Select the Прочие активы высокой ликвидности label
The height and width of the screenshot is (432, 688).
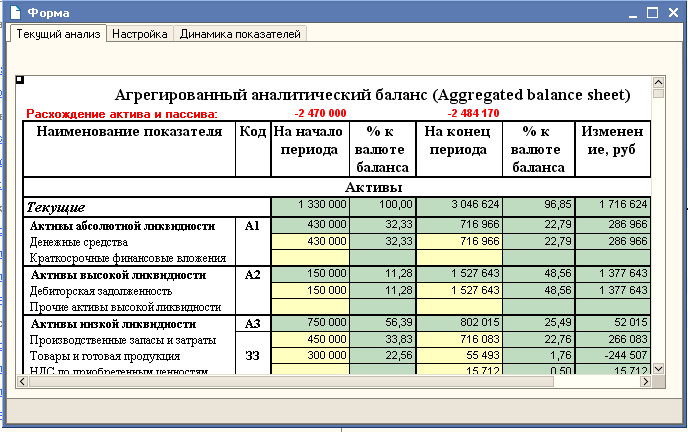[125, 307]
